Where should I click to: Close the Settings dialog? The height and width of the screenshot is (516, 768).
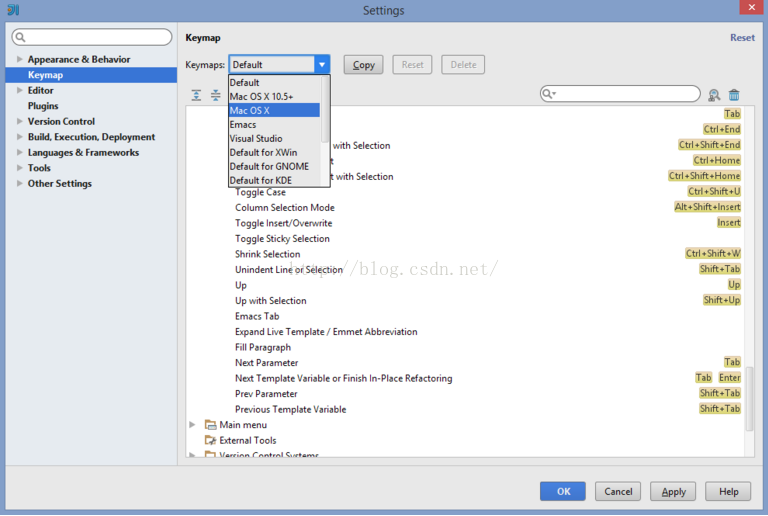[x=752, y=7]
